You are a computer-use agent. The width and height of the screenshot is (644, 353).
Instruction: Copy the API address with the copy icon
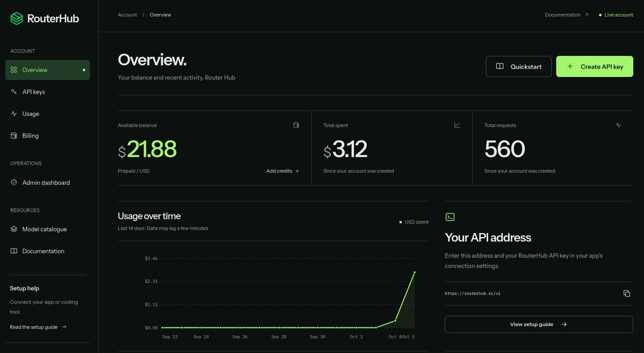click(627, 293)
